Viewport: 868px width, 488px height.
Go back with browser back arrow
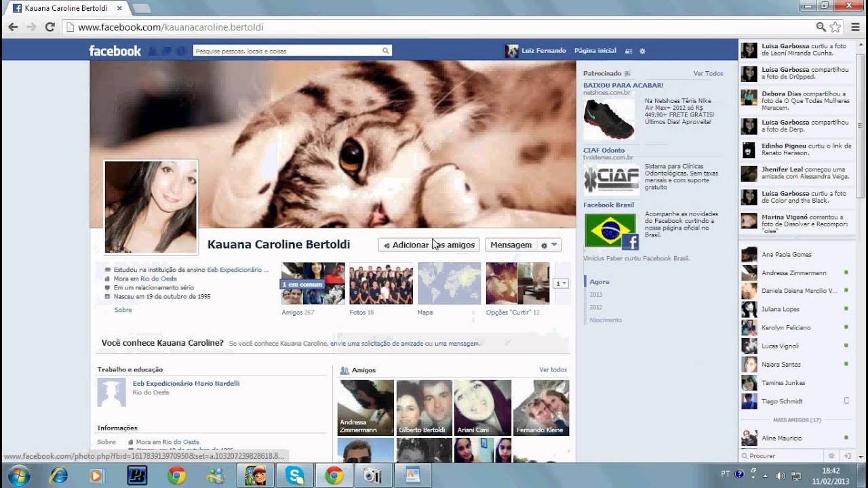[x=13, y=27]
